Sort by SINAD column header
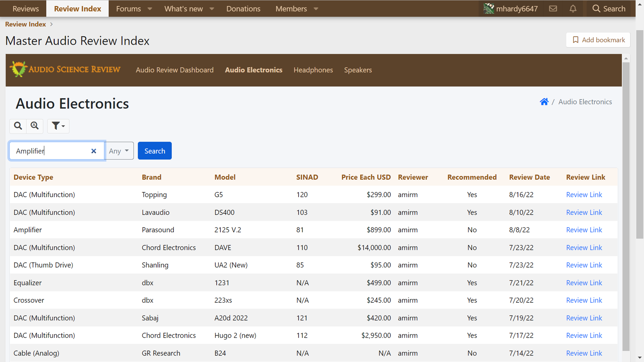 tap(307, 177)
